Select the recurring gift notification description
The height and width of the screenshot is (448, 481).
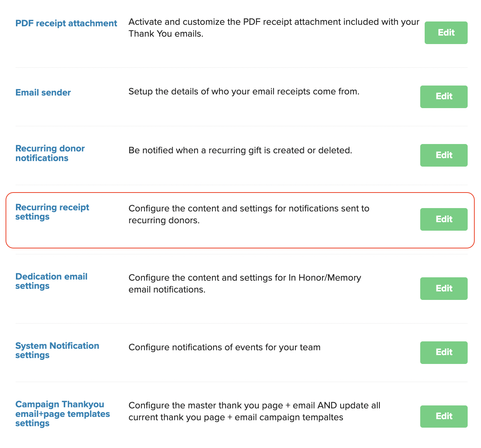(x=240, y=150)
